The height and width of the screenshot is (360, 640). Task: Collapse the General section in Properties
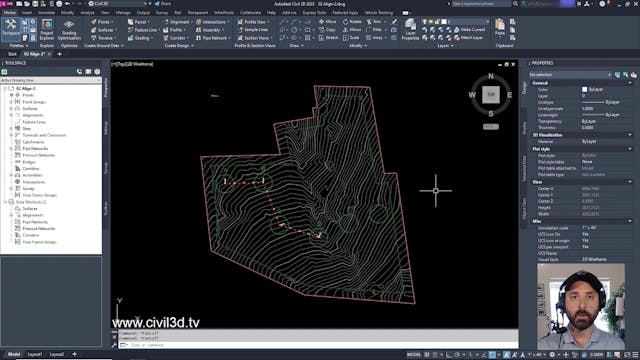630,83
